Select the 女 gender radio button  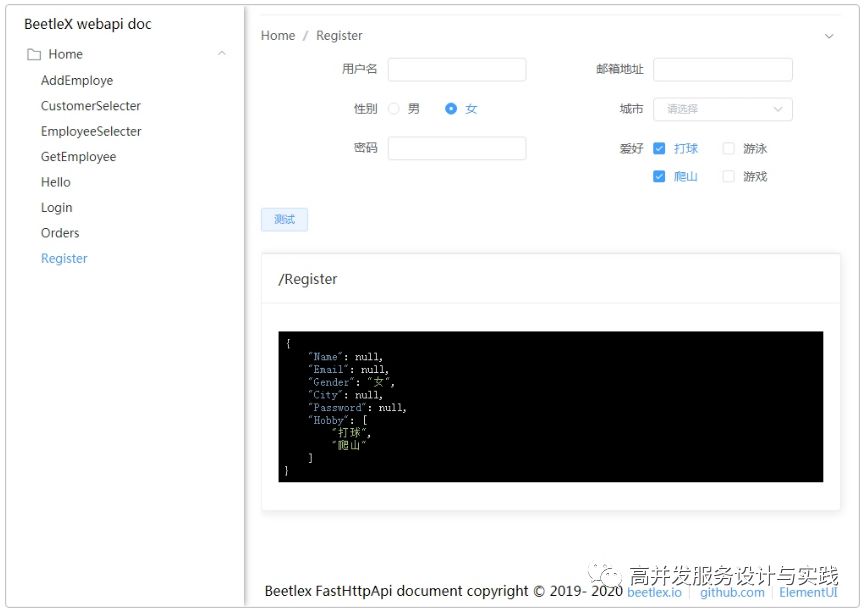tap(453, 108)
